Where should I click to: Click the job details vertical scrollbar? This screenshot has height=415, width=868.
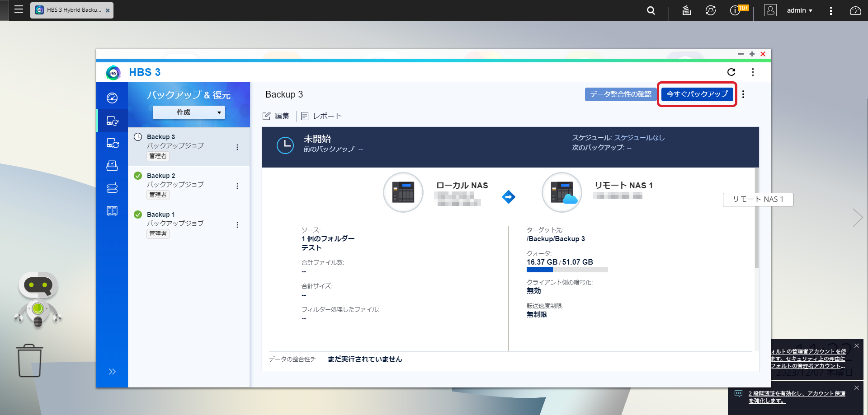(x=756, y=219)
